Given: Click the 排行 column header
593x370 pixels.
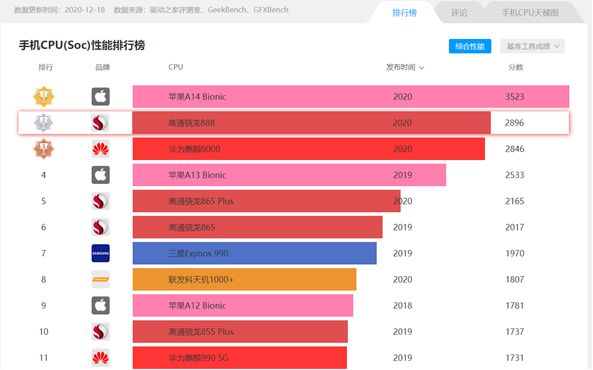Looking at the screenshot, I should pos(45,67).
